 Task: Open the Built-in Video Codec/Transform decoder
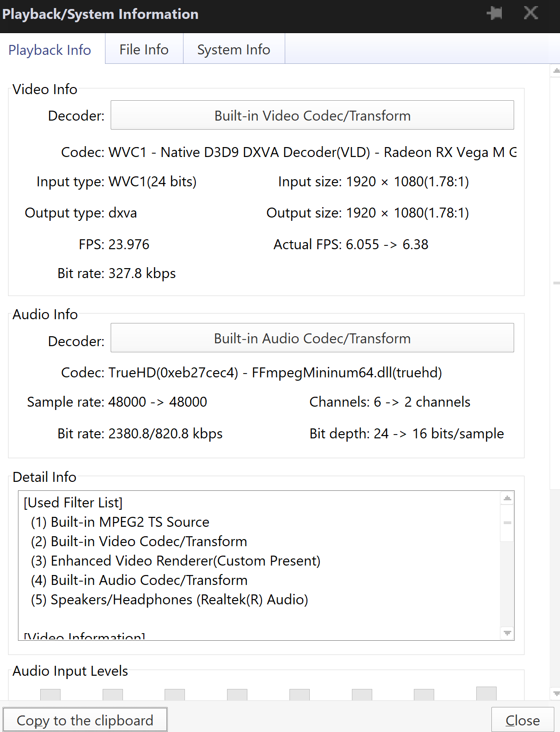312,115
